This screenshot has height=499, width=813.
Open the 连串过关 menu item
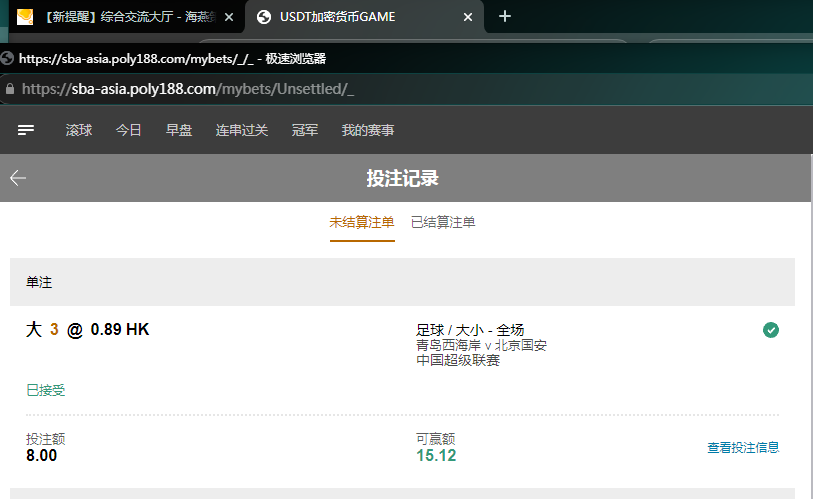[x=242, y=130]
